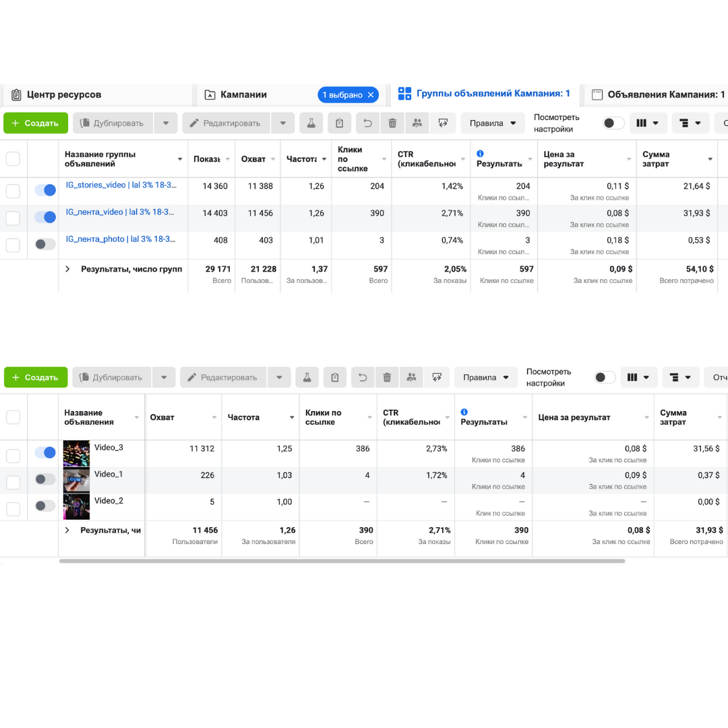Enable the Video_2 ad toggle

(x=46, y=506)
